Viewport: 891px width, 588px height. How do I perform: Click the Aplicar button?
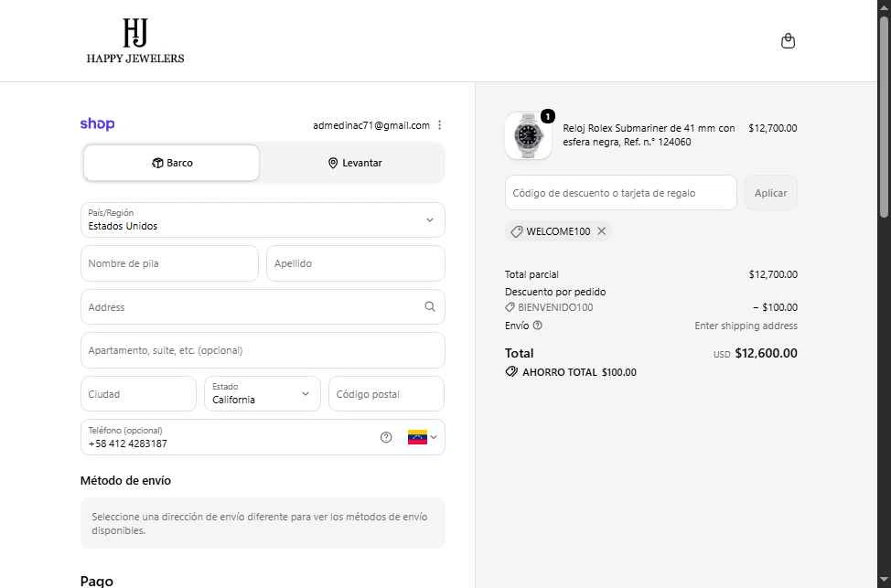tap(770, 193)
